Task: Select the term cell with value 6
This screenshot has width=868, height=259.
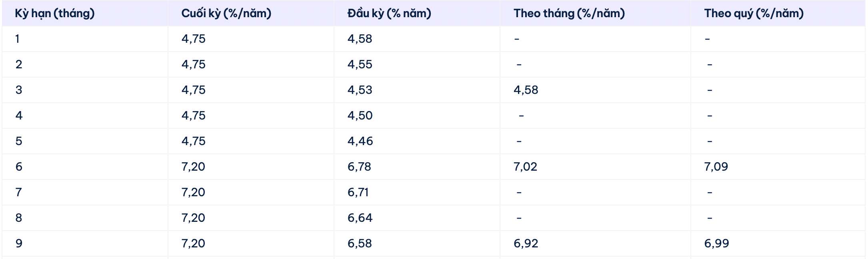Action: 19,167
